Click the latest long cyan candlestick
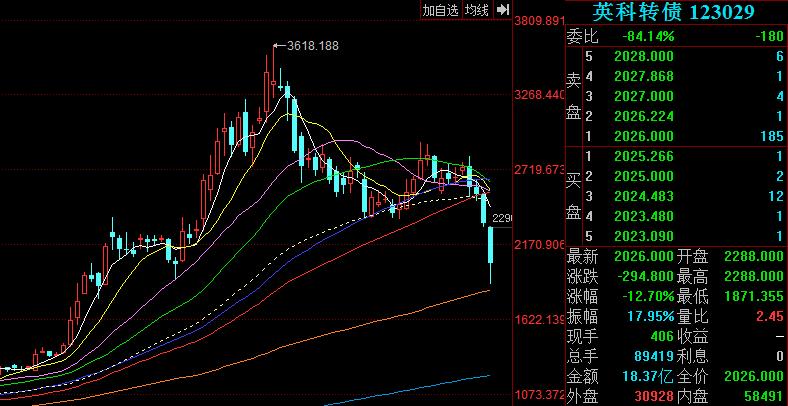The width and height of the screenshot is (788, 406). 492,255
